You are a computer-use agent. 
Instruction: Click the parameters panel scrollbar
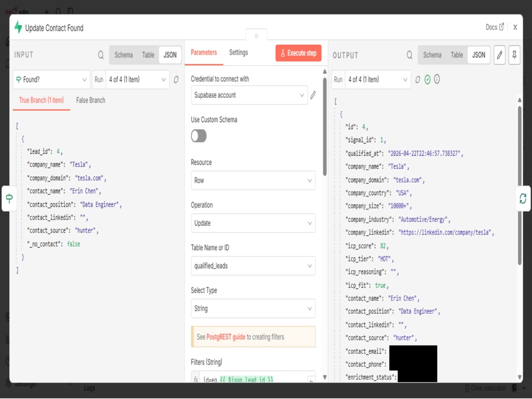[x=325, y=126]
